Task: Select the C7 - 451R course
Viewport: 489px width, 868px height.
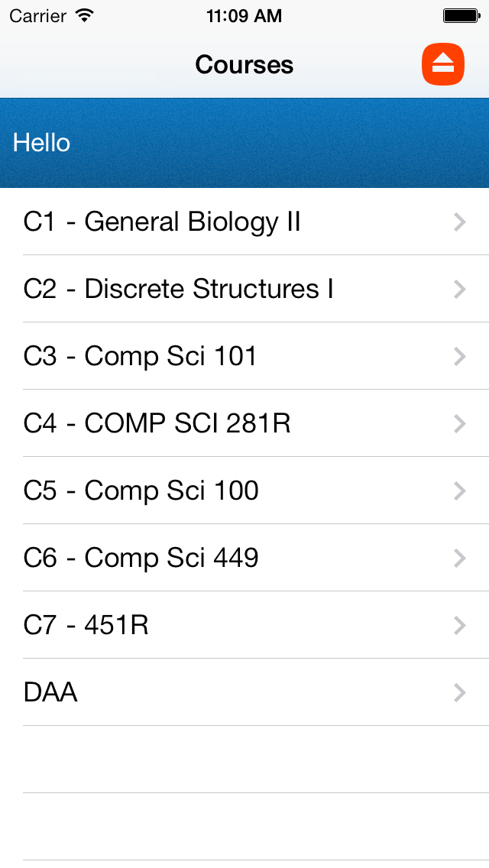Action: point(86,625)
